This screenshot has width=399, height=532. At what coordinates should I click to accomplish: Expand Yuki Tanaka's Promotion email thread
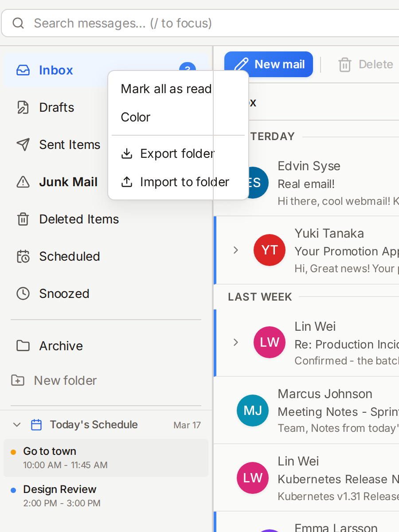pos(235,250)
